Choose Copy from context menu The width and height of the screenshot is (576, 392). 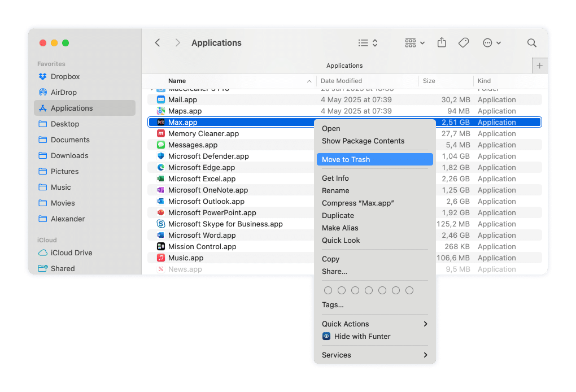(375, 259)
